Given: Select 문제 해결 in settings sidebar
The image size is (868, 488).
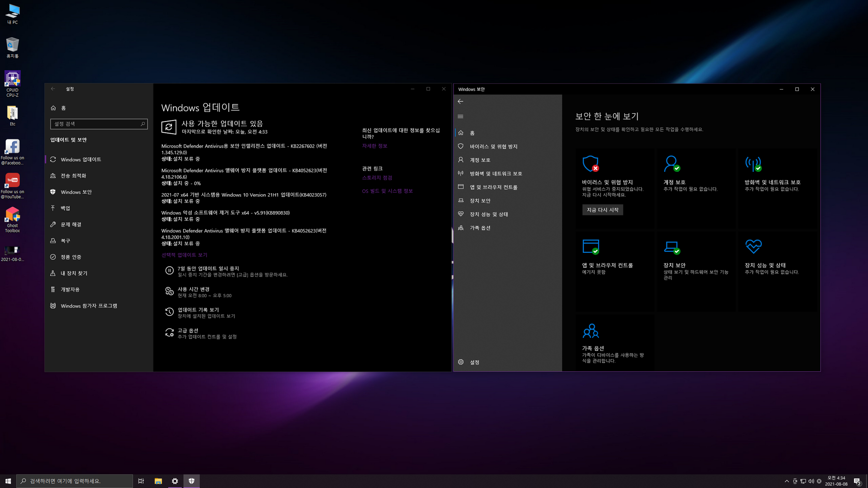Looking at the screenshot, I should click(x=99, y=225).
